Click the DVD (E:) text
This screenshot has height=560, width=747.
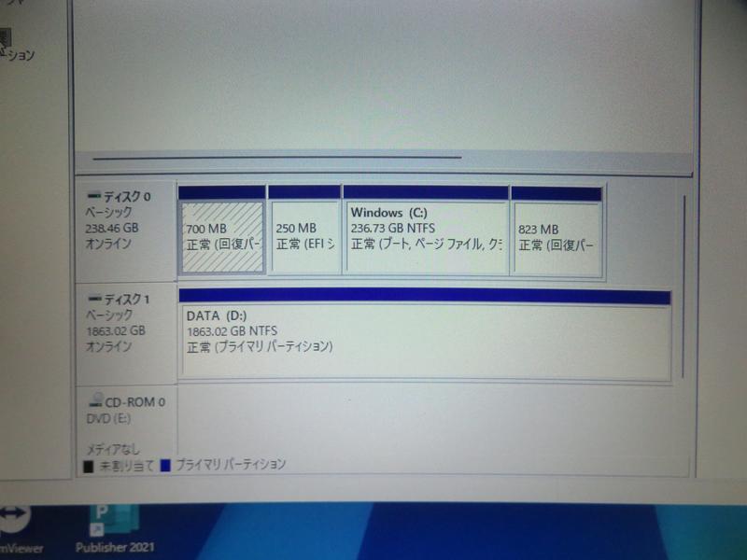coord(108,418)
